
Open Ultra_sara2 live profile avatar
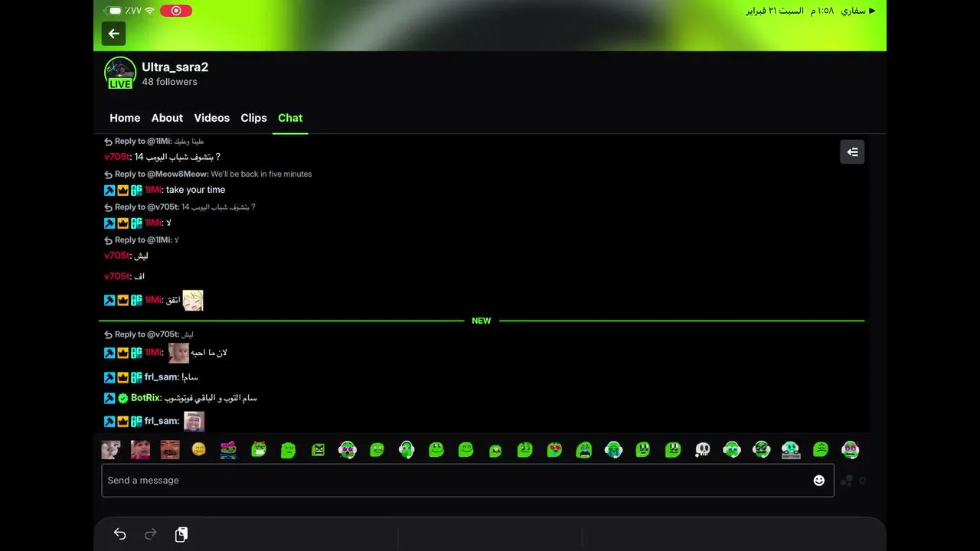120,72
